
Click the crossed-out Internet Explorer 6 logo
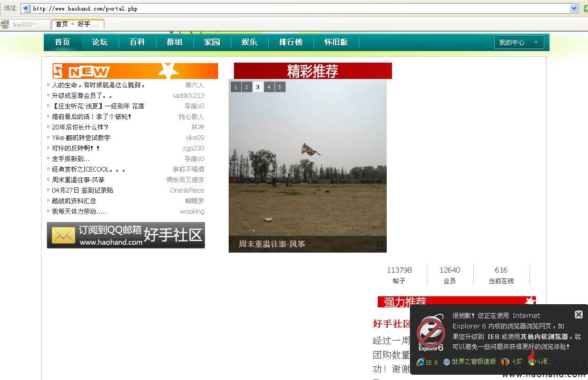click(431, 332)
